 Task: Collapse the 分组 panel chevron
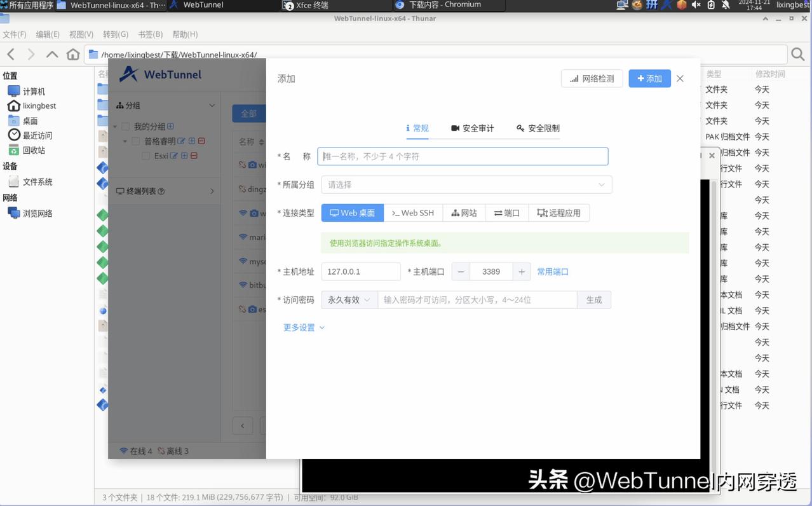coord(212,106)
